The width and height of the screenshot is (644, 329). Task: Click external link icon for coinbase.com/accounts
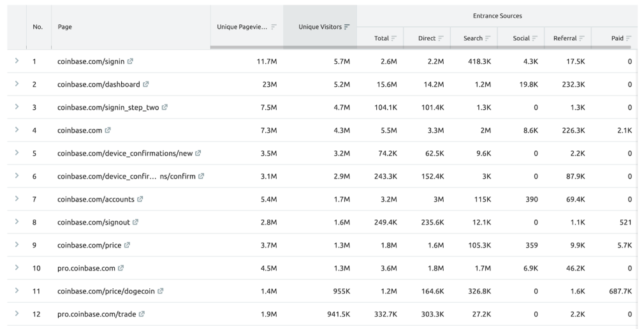click(x=140, y=199)
